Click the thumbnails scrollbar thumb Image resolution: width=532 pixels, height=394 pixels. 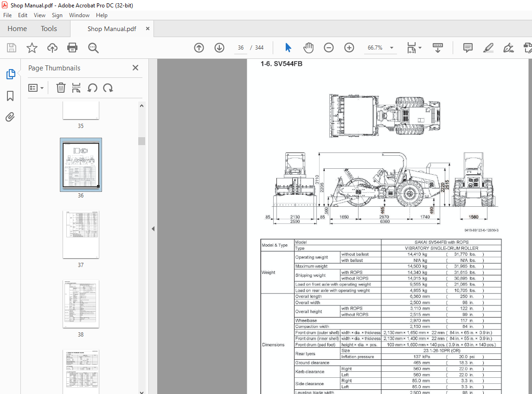(x=142, y=141)
